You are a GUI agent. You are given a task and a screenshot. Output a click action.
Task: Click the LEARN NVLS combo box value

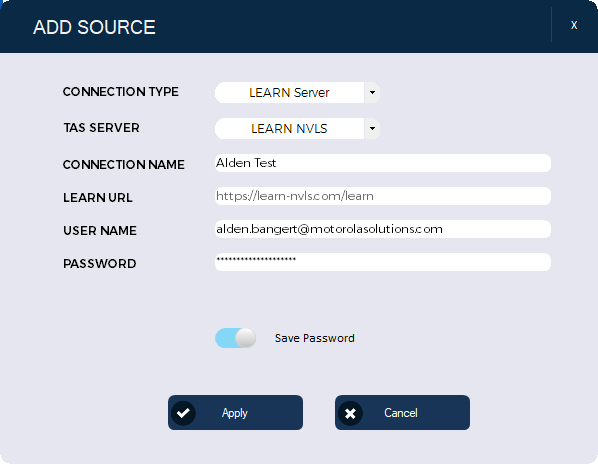[x=289, y=129]
